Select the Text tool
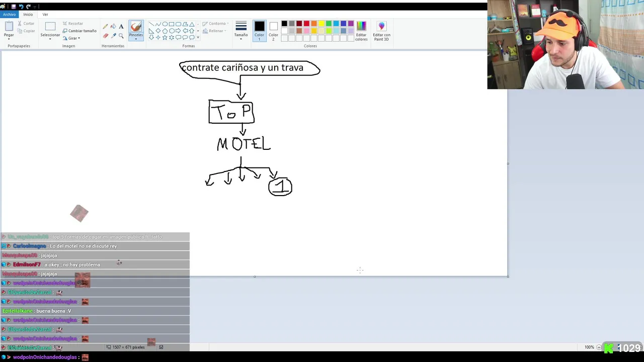This screenshot has height=362, width=644. pos(121,27)
